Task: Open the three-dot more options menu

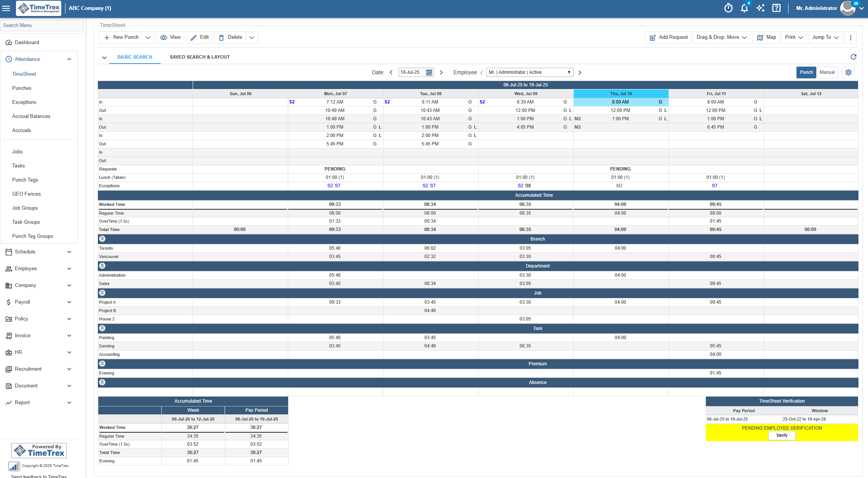Action: click(850, 37)
